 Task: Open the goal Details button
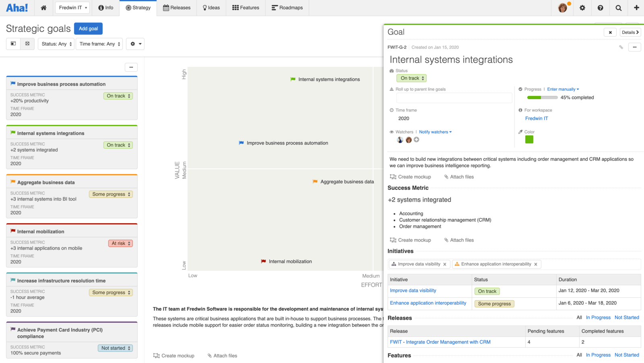coord(630,32)
